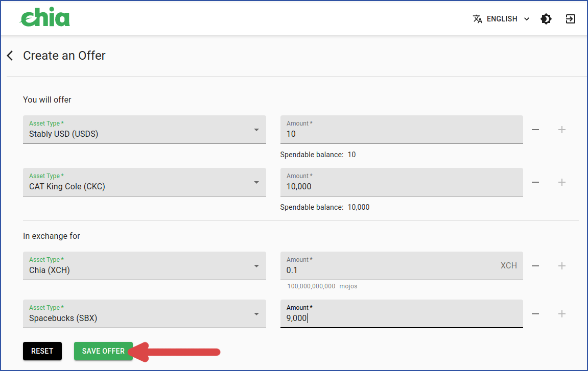Click the translate language icon
Screen dimensions: 588x371
coord(477,19)
